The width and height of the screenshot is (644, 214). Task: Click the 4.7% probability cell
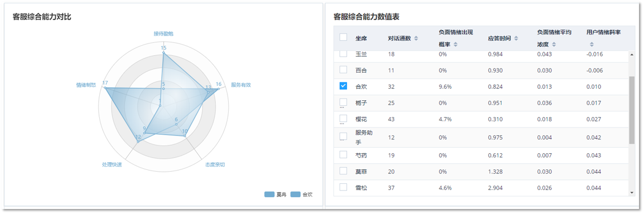point(445,119)
